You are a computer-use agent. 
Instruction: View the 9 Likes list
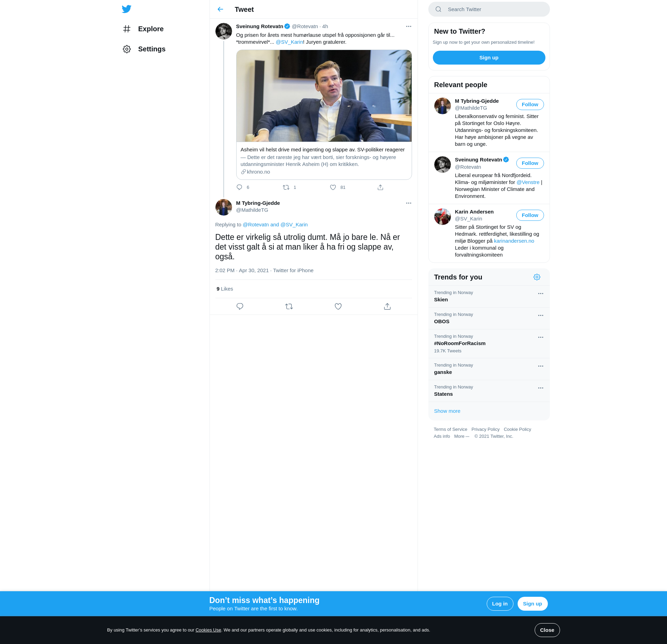(225, 289)
